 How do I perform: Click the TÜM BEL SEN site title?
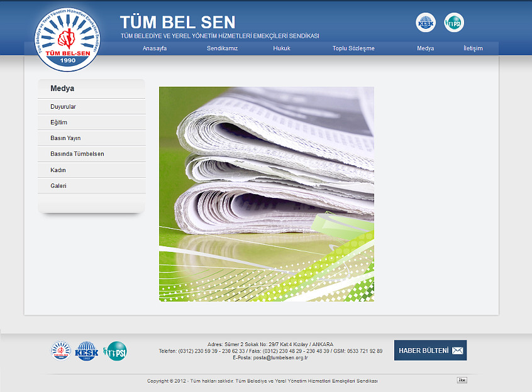pos(178,23)
